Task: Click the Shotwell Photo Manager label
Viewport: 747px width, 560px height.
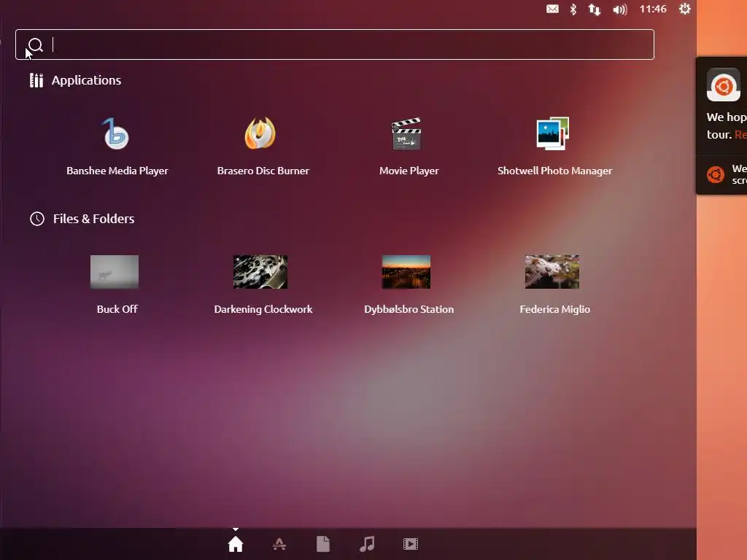Action: coord(554,171)
